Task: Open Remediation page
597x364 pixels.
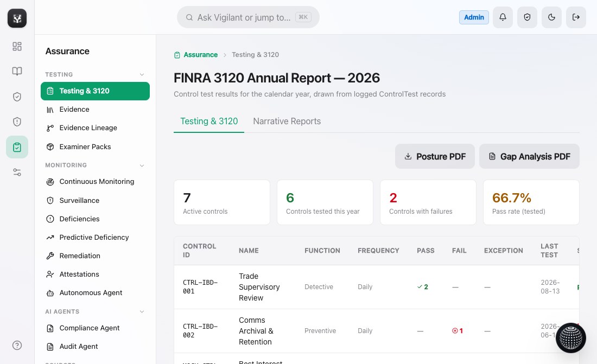Action: (x=95, y=256)
